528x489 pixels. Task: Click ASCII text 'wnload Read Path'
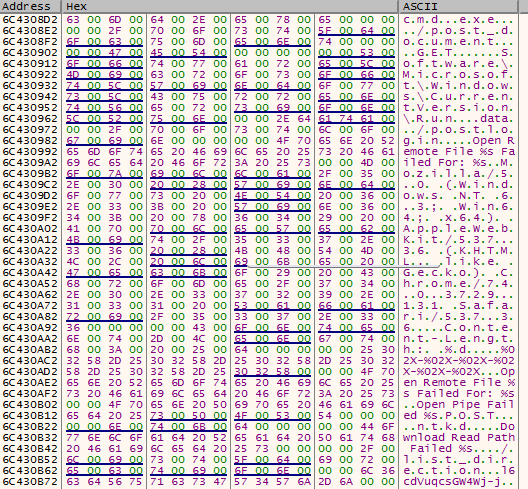coord(459,437)
